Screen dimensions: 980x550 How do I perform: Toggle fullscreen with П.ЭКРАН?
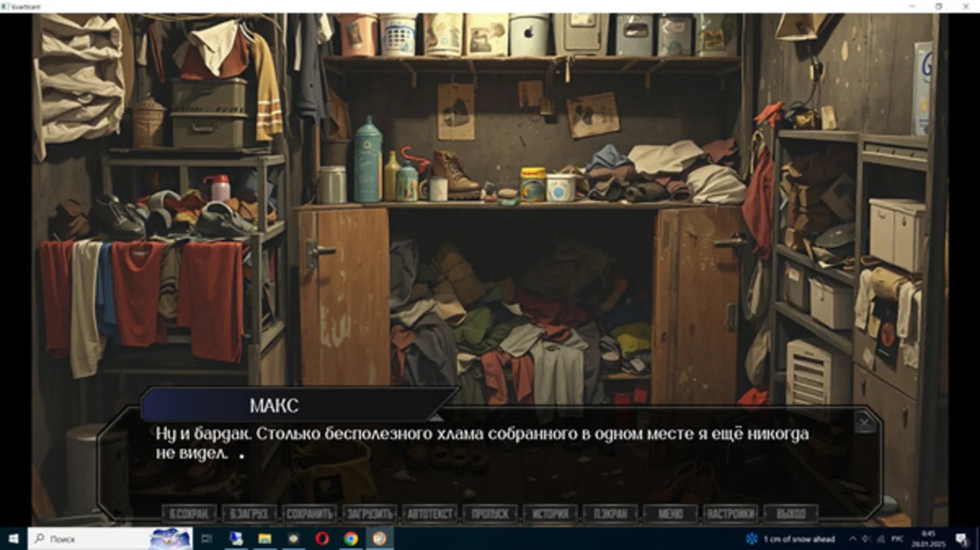click(612, 514)
